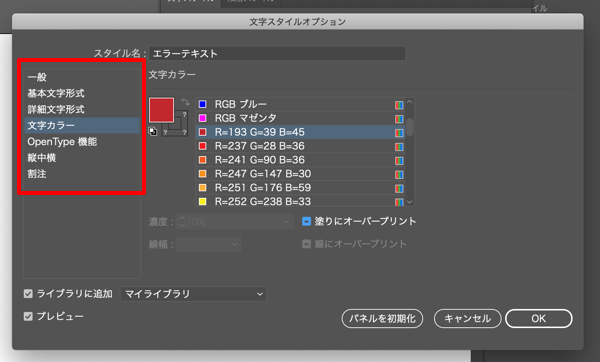The width and height of the screenshot is (600, 362).
Task: Select the R=193 G=39 B=45 swatch name
Action: click(x=259, y=132)
